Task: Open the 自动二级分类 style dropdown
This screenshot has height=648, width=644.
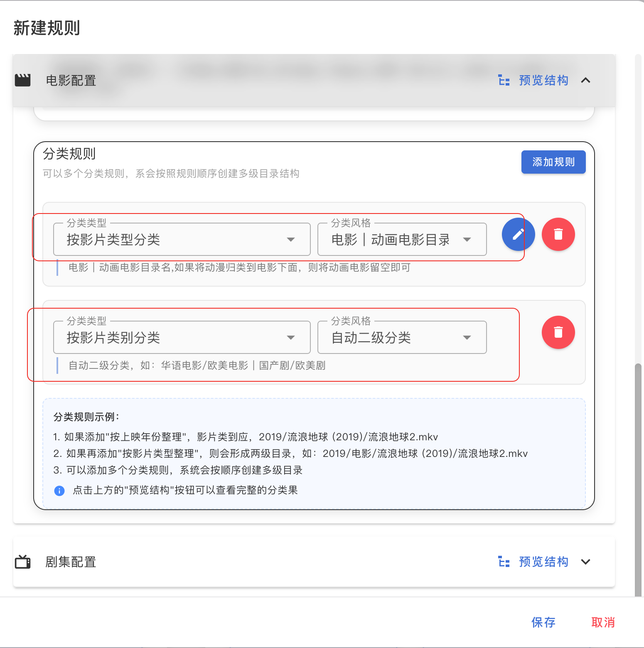Action: point(402,337)
